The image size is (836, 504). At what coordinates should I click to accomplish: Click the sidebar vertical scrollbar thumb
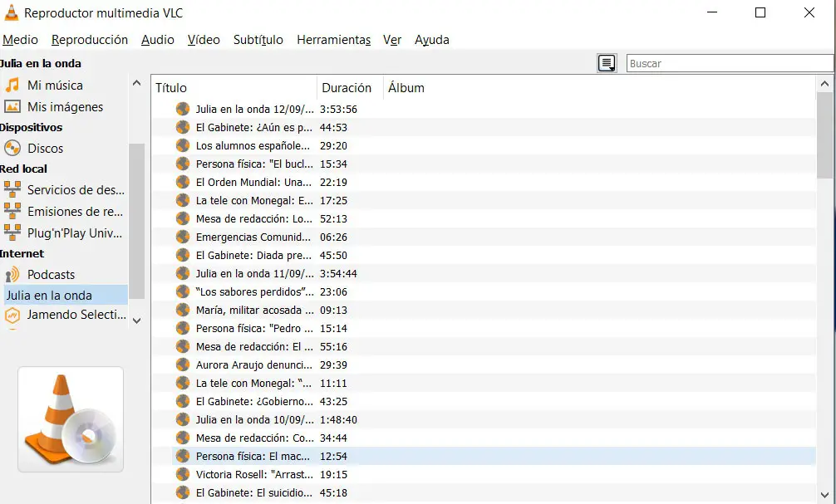pyautogui.click(x=136, y=221)
